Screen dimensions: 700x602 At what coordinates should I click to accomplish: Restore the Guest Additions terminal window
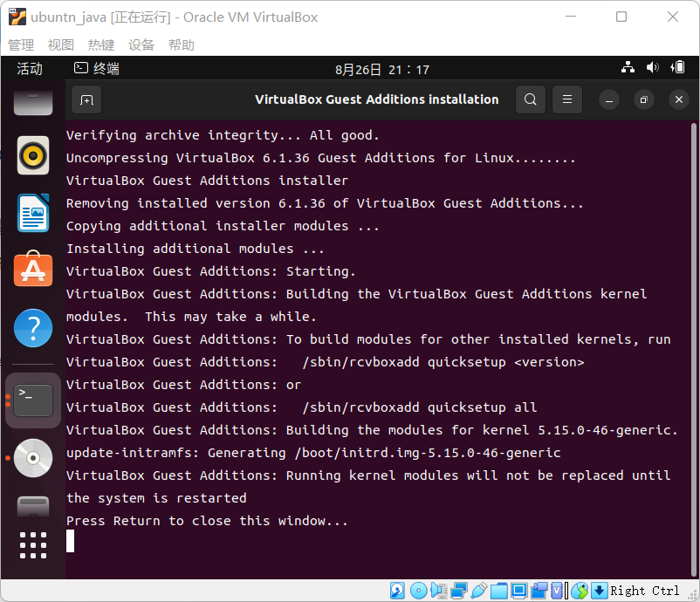(x=644, y=99)
